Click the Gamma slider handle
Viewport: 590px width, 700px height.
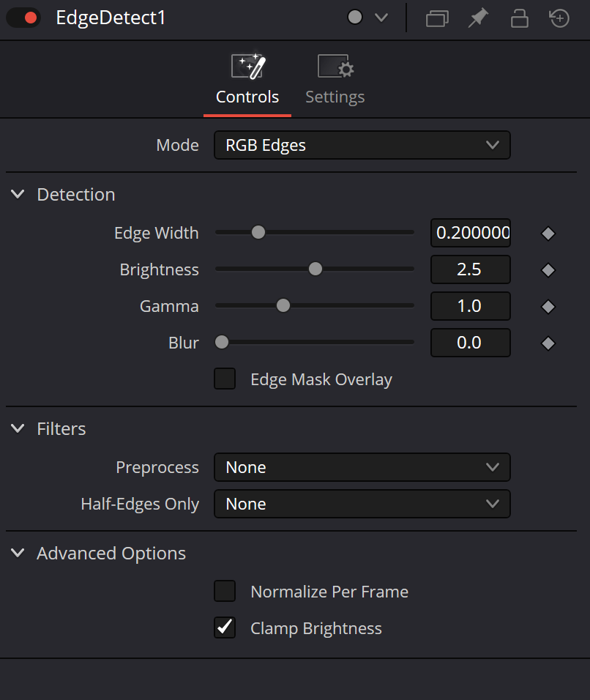[283, 305]
